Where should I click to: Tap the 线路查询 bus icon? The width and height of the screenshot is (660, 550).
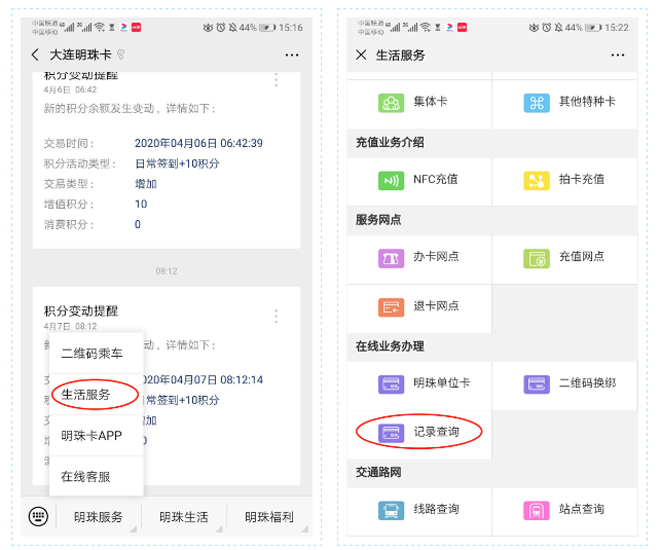click(x=390, y=510)
